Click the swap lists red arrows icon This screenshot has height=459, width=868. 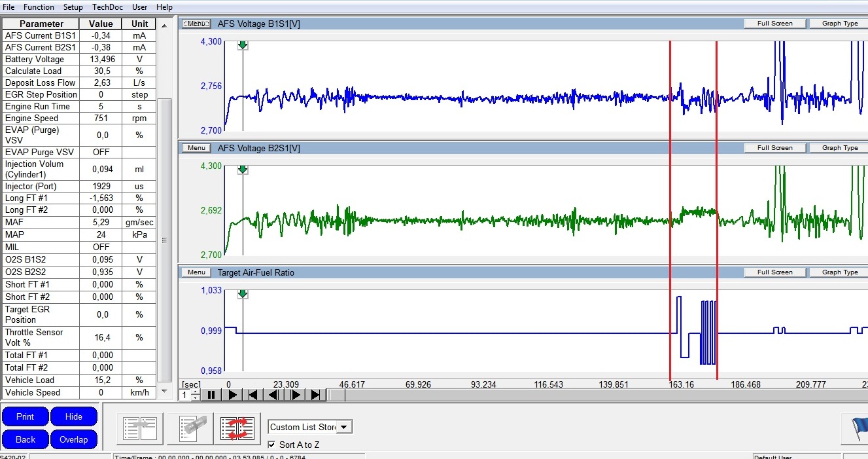(237, 428)
